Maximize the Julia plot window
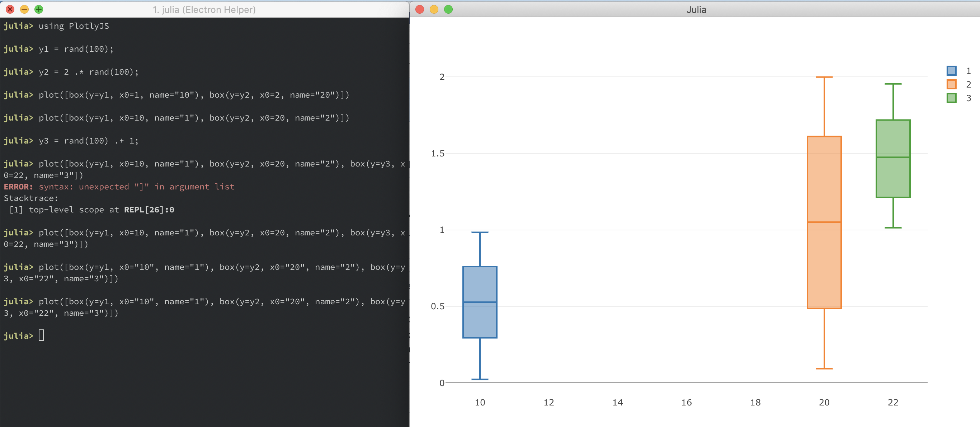This screenshot has height=427, width=980. (x=448, y=10)
